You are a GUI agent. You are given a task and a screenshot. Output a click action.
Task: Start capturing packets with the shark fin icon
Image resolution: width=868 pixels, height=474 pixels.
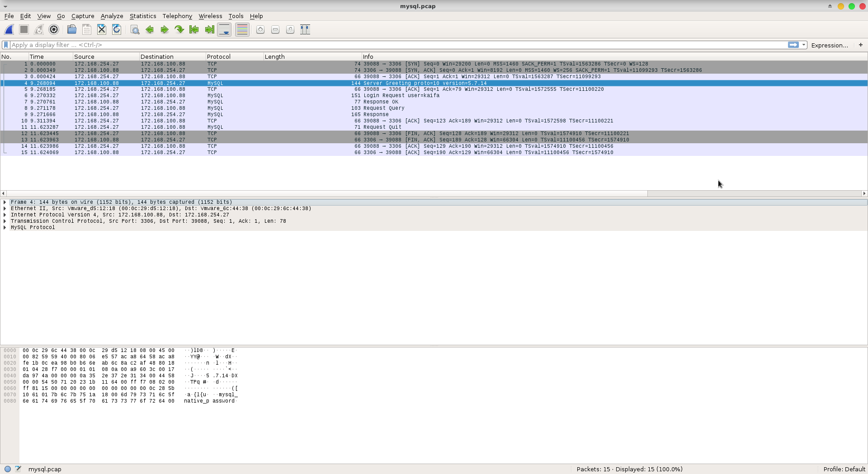point(9,30)
